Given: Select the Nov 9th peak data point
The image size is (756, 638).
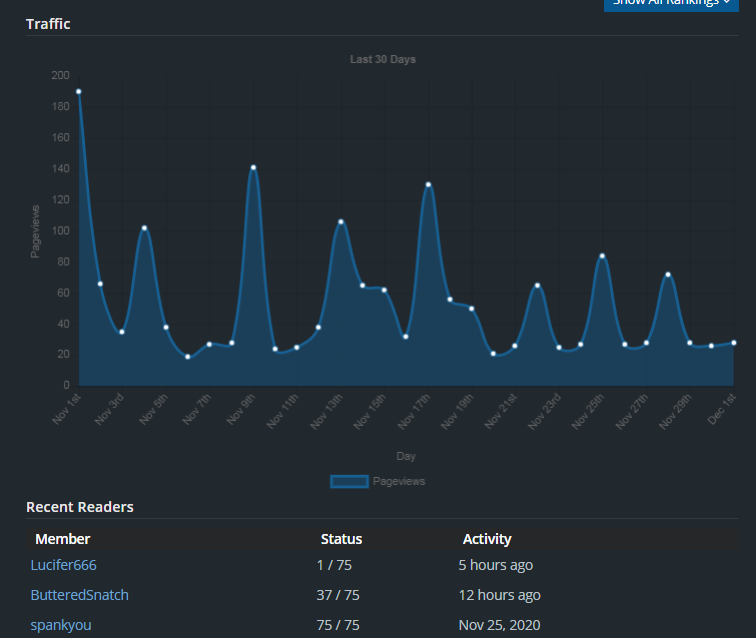Looking at the screenshot, I should (253, 168).
